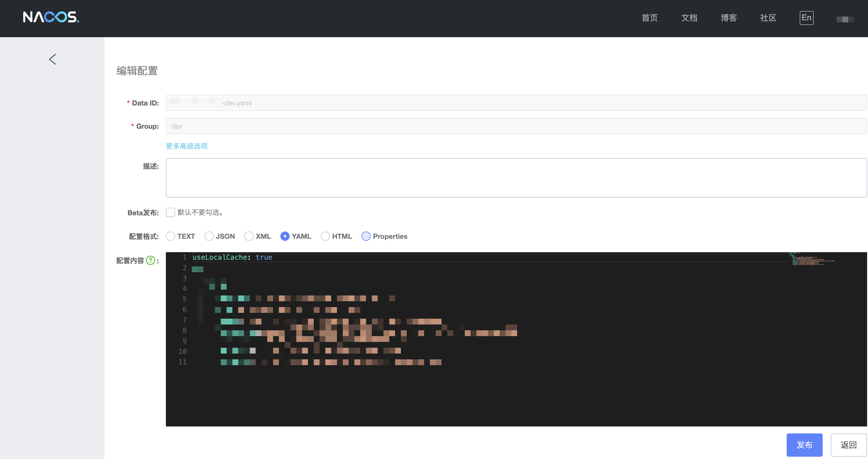Screen dimensions: 868x459
Task: Click line number 11 in the editor gutter
Action: (x=182, y=362)
